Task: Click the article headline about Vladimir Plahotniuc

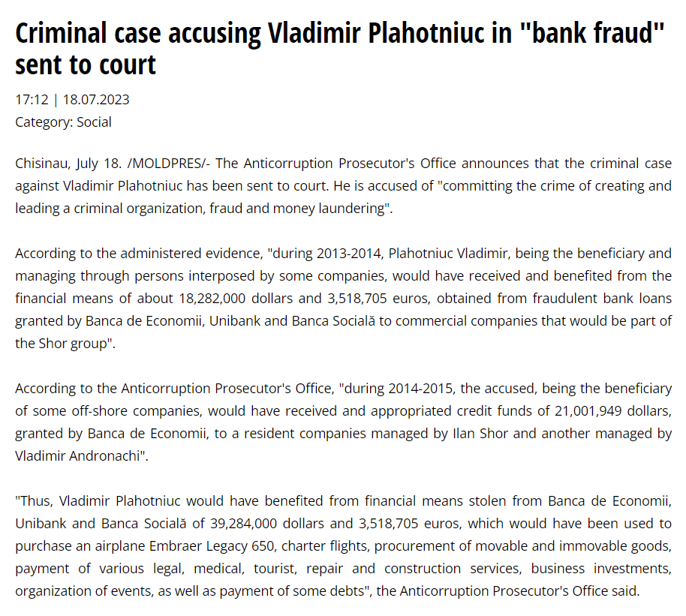Action: pyautogui.click(x=339, y=49)
